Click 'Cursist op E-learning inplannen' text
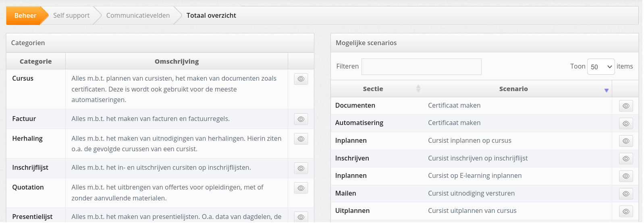Image resolution: width=644 pixels, height=223 pixels. (475, 175)
